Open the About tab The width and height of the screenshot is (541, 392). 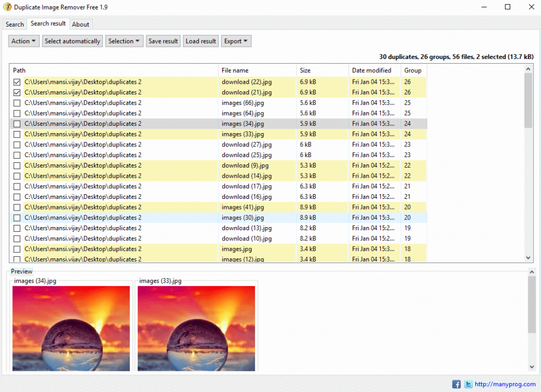(x=81, y=24)
